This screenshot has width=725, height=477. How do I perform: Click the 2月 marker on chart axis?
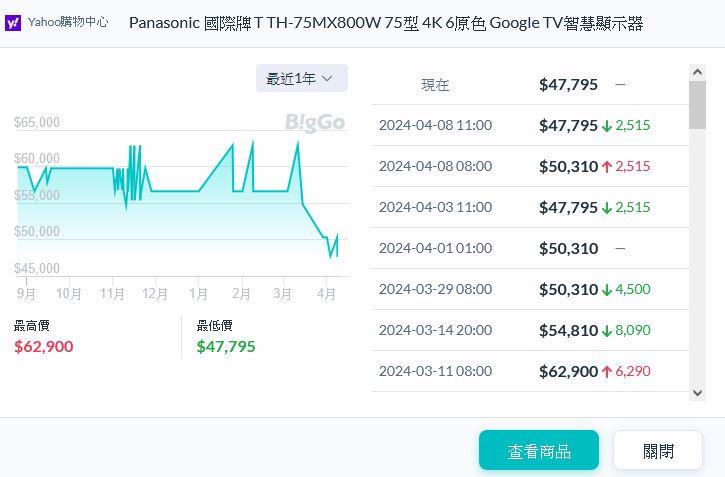pos(241,294)
